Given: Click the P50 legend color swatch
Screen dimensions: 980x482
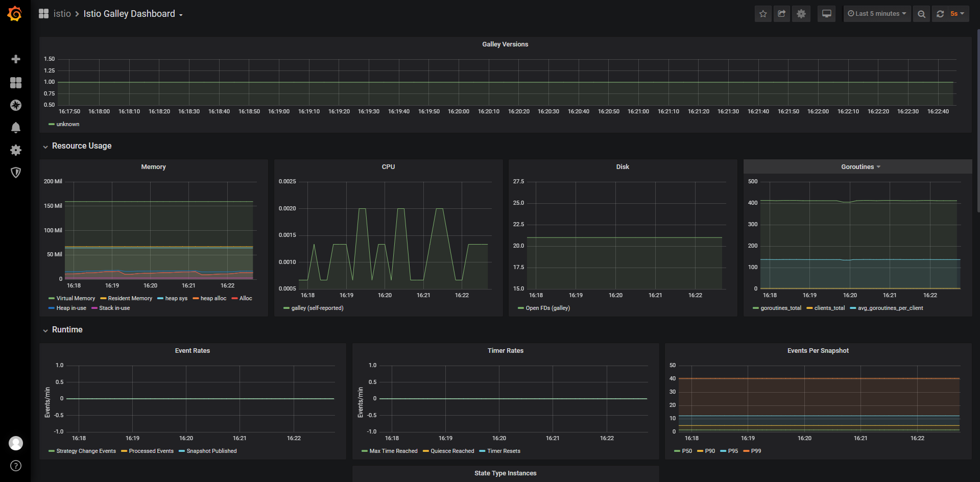Looking at the screenshot, I should click(677, 451).
